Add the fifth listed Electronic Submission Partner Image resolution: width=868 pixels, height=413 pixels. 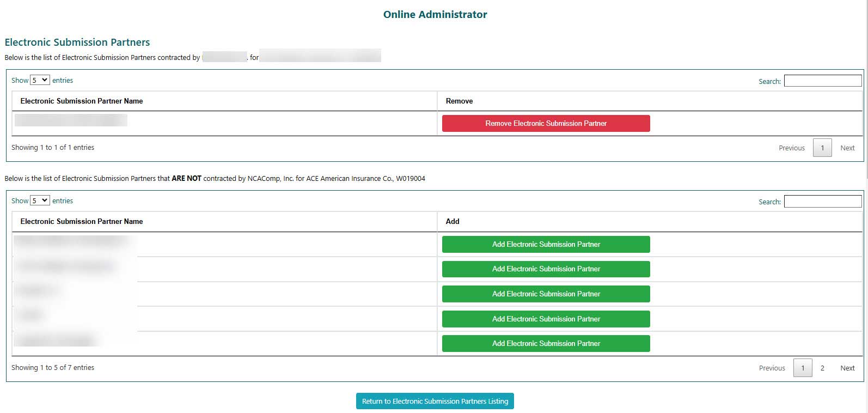(546, 343)
